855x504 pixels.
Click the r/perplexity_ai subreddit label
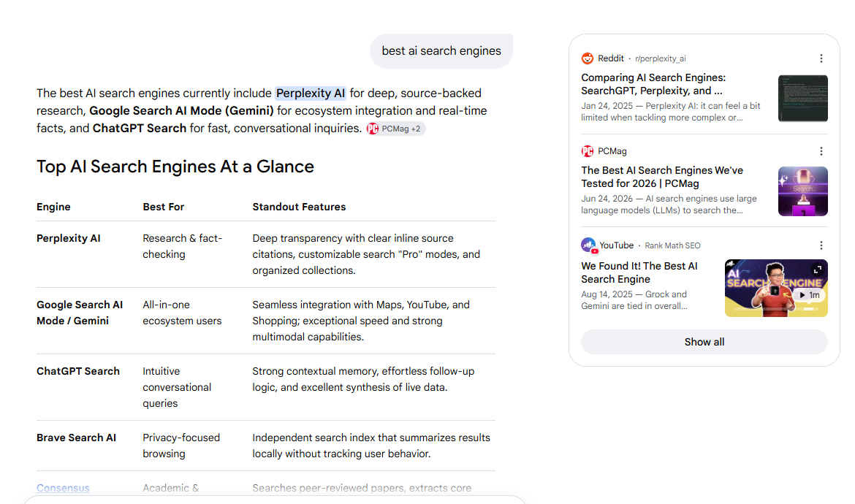[x=661, y=58]
